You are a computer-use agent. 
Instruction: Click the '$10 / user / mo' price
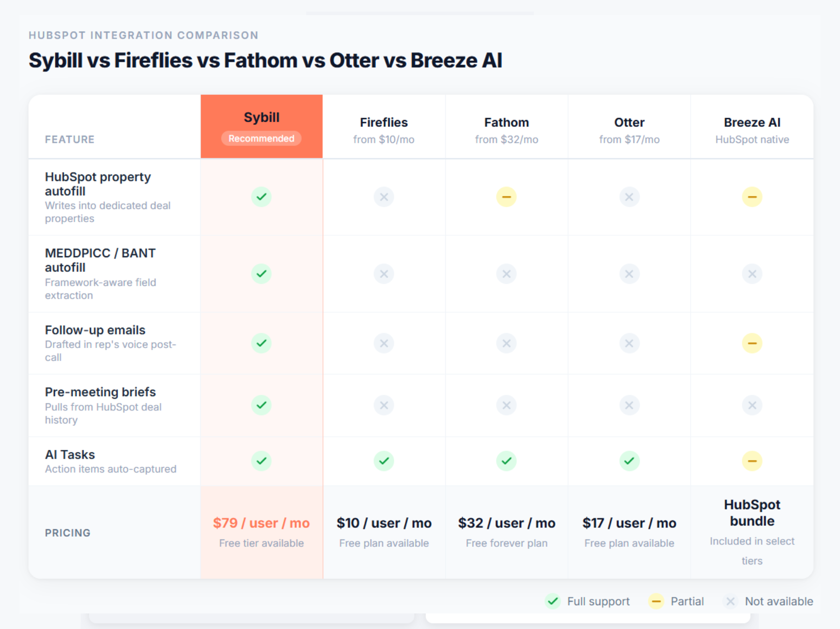point(384,523)
